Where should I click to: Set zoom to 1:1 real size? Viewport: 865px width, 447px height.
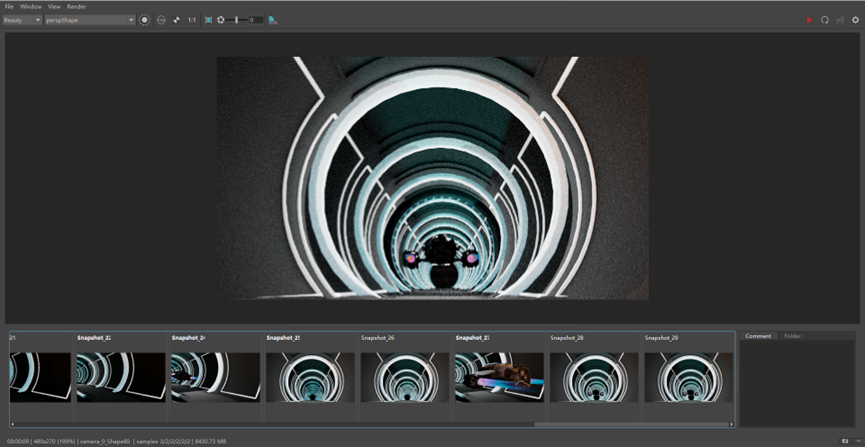click(192, 20)
